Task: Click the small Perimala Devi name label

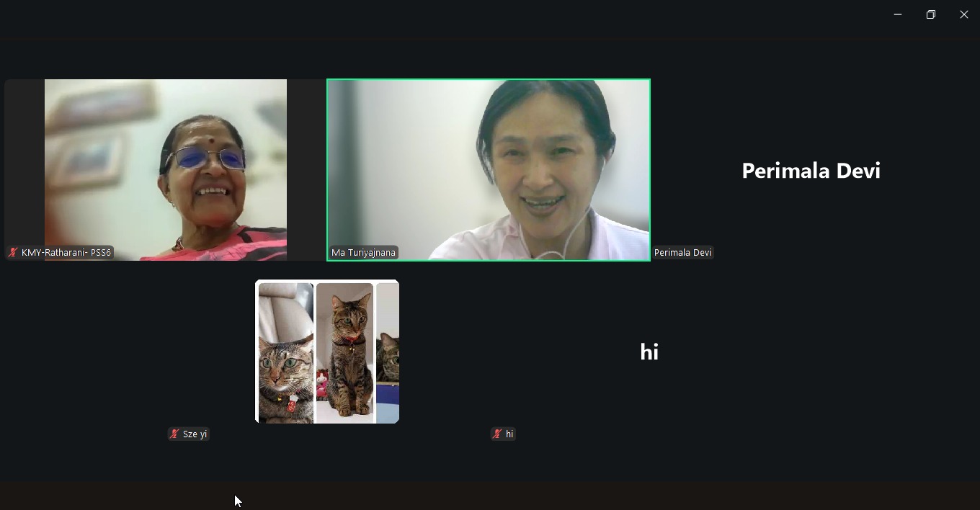Action: coord(682,253)
